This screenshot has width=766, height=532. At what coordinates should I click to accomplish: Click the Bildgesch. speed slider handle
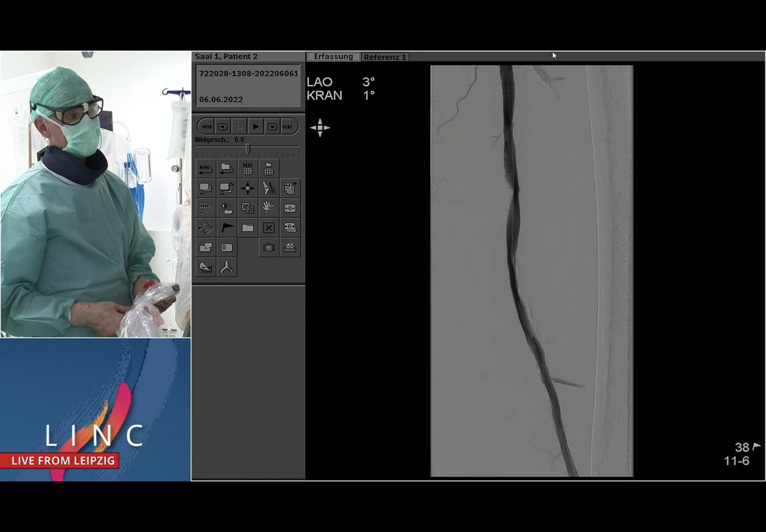pyautogui.click(x=248, y=148)
